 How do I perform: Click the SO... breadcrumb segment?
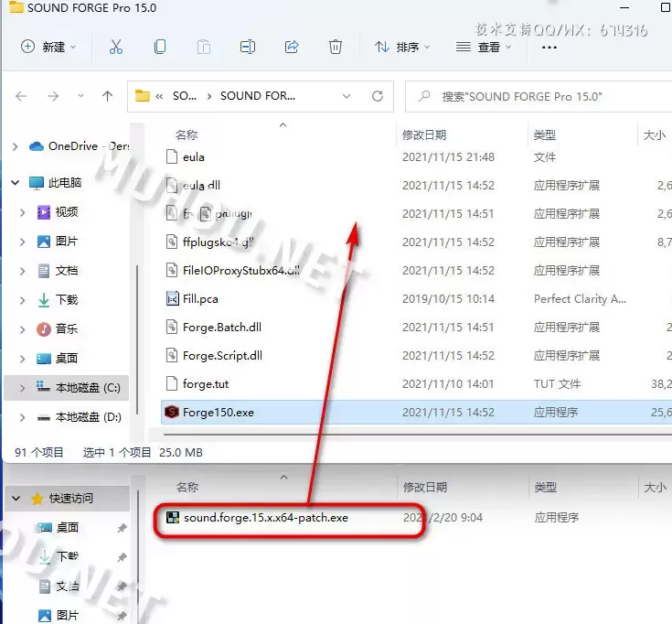click(x=185, y=96)
